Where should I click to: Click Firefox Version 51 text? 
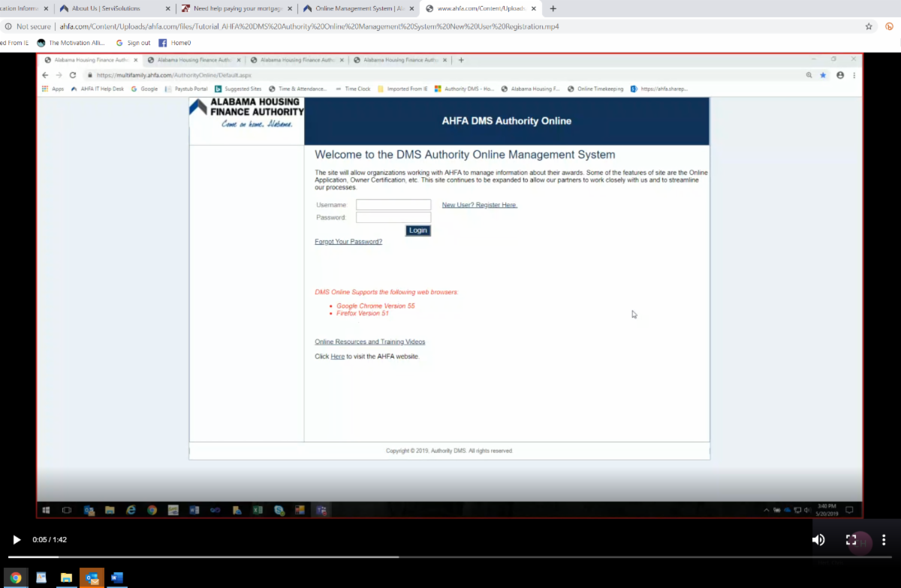coord(363,313)
